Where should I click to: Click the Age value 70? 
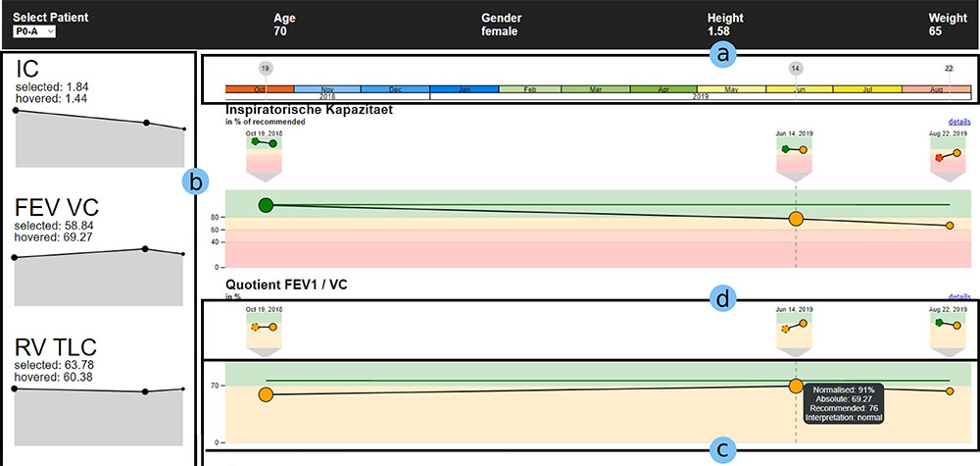(280, 31)
